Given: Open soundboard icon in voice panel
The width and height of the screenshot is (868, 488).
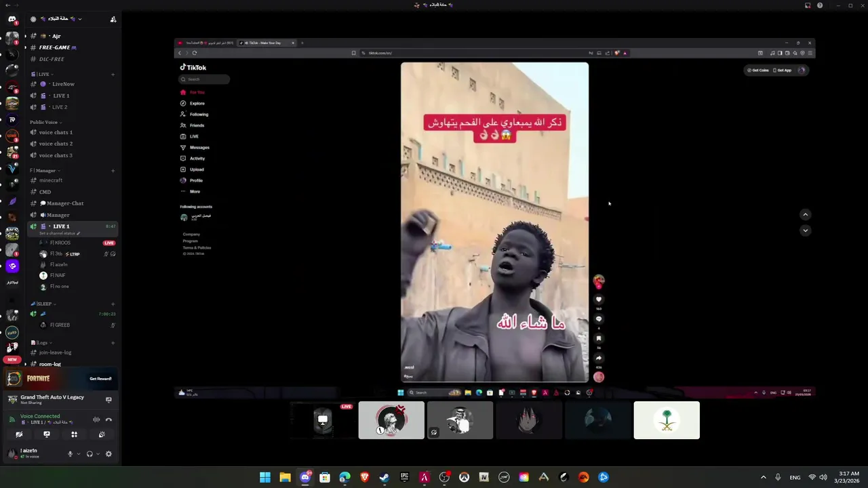Looking at the screenshot, I should [x=102, y=434].
